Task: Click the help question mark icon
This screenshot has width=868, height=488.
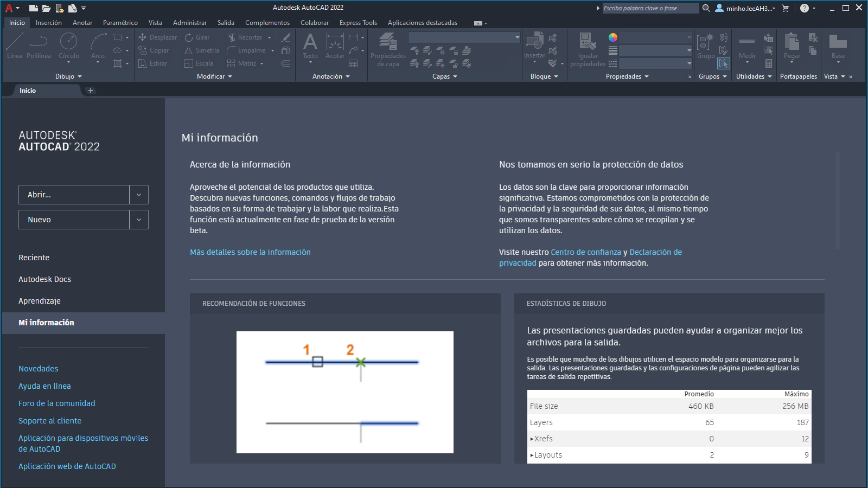Action: click(805, 8)
